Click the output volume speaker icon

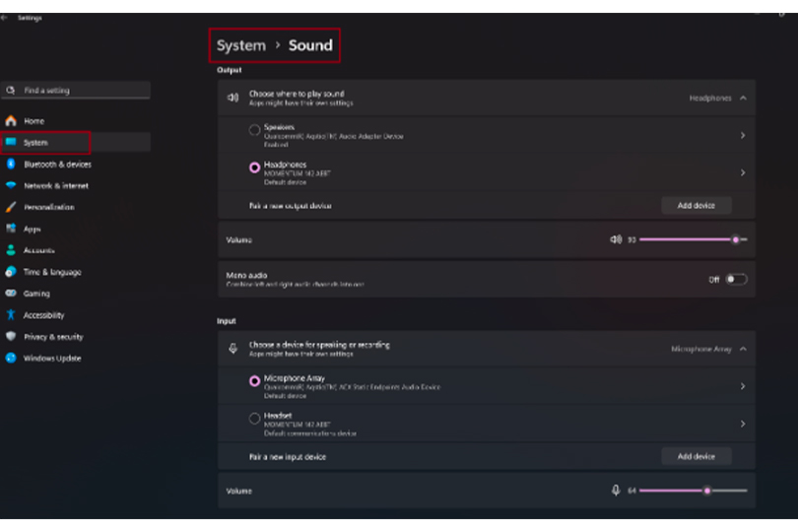pyautogui.click(x=616, y=239)
